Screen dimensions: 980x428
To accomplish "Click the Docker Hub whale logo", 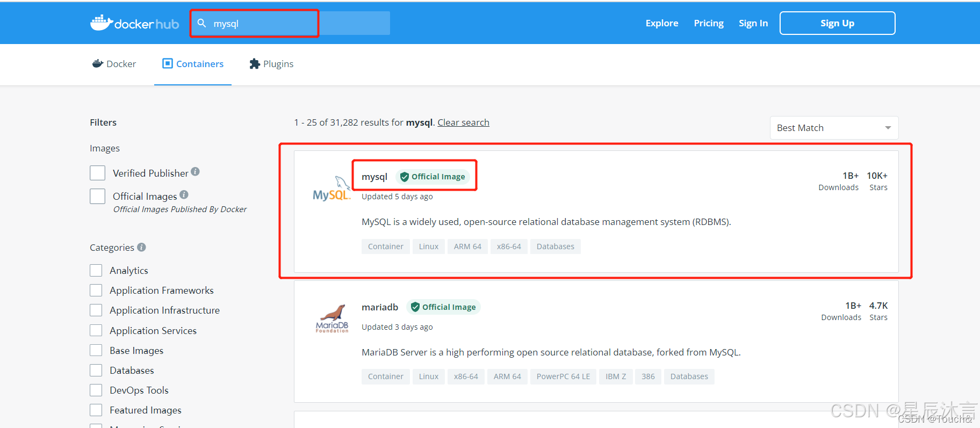I will click(134, 23).
